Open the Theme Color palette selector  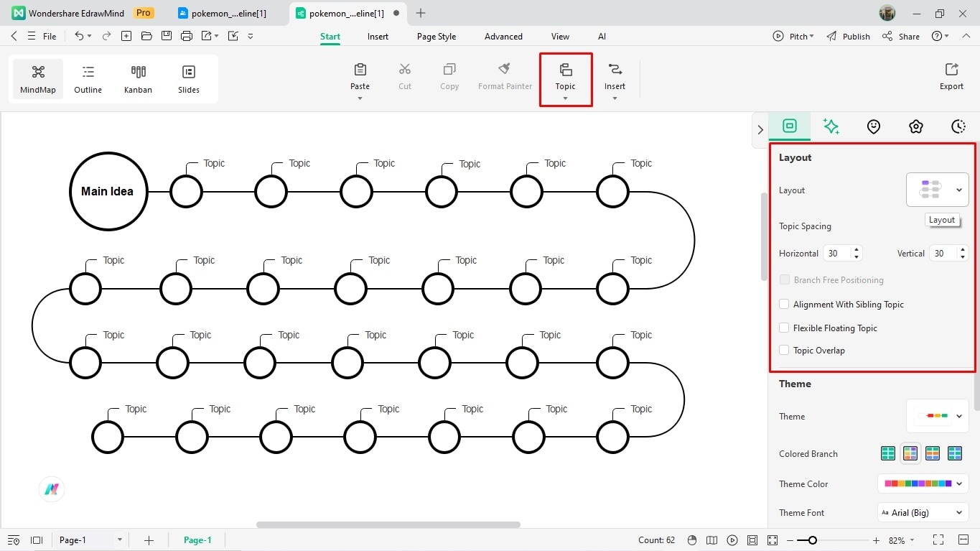923,483
